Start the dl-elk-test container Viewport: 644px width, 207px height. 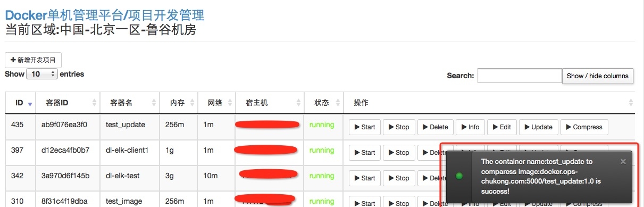[x=364, y=178]
